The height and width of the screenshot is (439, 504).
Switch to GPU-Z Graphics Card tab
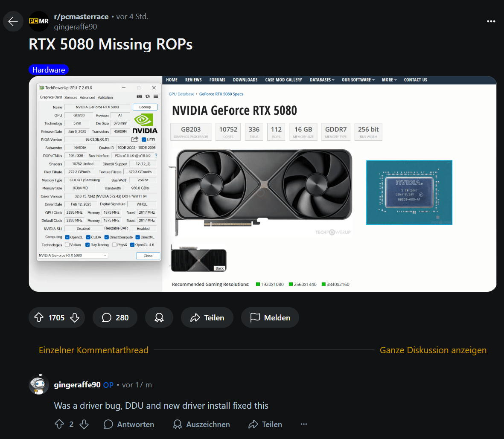point(51,97)
